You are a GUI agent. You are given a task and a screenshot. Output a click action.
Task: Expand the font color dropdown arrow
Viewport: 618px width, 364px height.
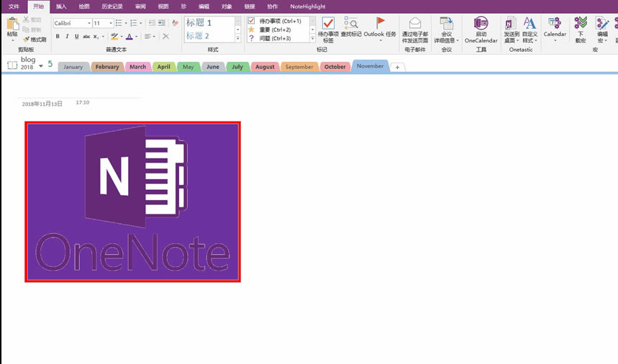(x=137, y=37)
